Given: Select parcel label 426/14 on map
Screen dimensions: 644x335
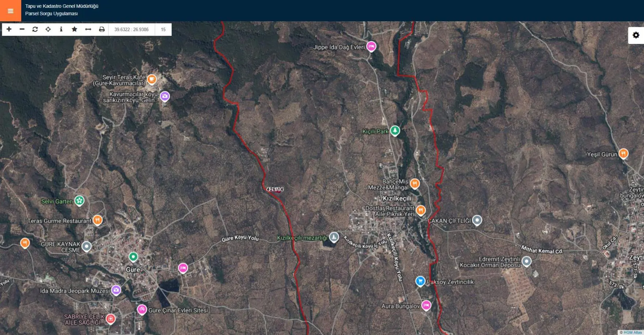Looking at the screenshot, I should 275,189.
